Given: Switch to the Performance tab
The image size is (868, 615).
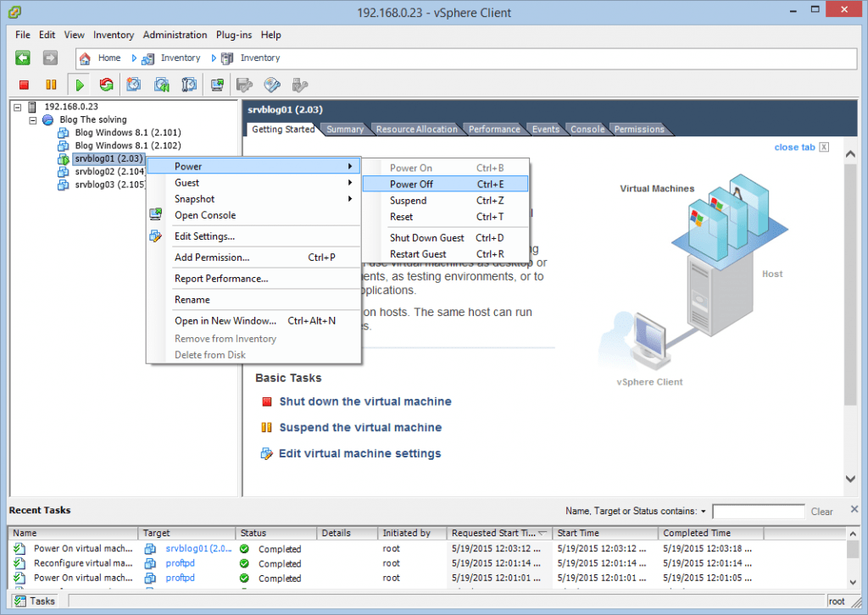Looking at the screenshot, I should tap(494, 129).
